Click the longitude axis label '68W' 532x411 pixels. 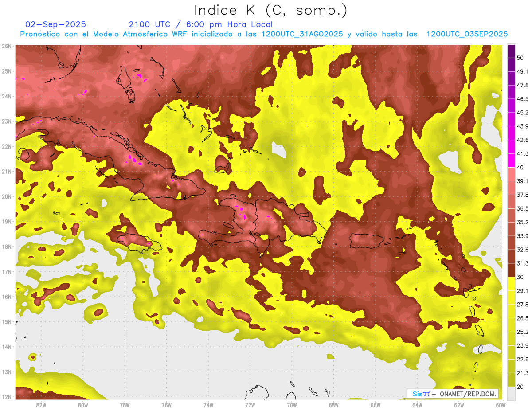333,405
